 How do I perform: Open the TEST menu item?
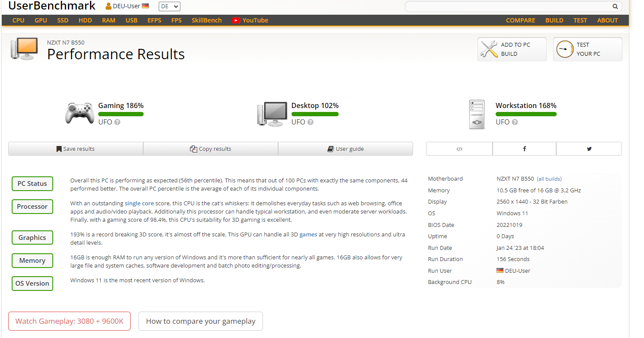[580, 20]
